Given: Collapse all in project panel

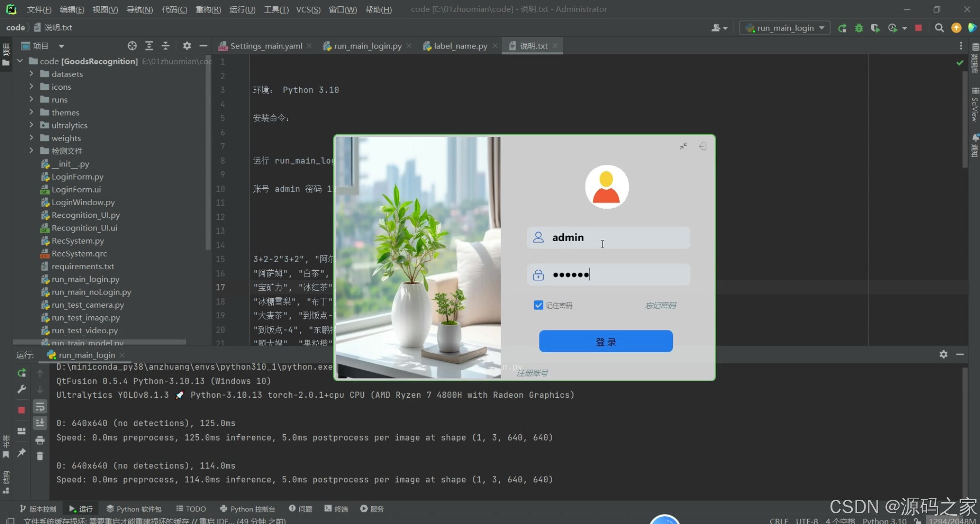Looking at the screenshot, I should point(165,46).
